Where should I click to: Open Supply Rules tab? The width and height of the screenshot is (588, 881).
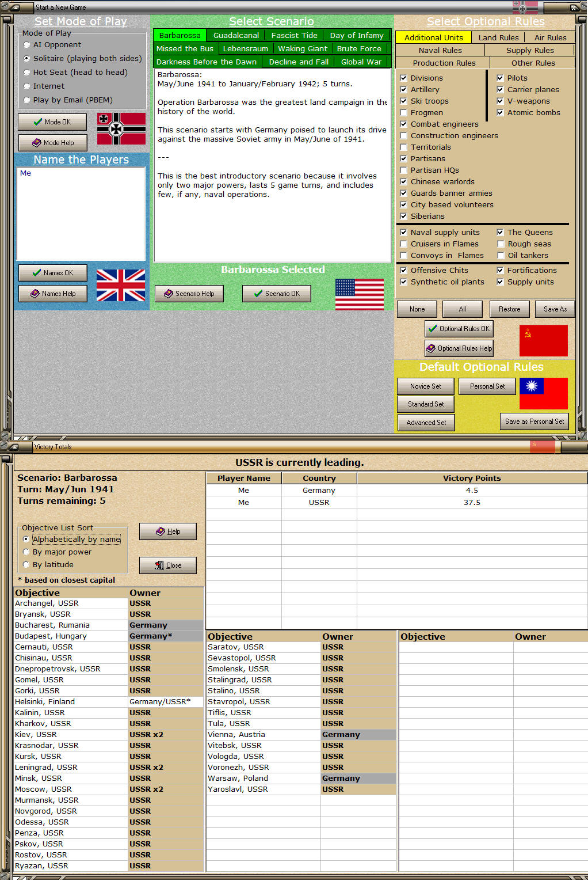(x=530, y=50)
